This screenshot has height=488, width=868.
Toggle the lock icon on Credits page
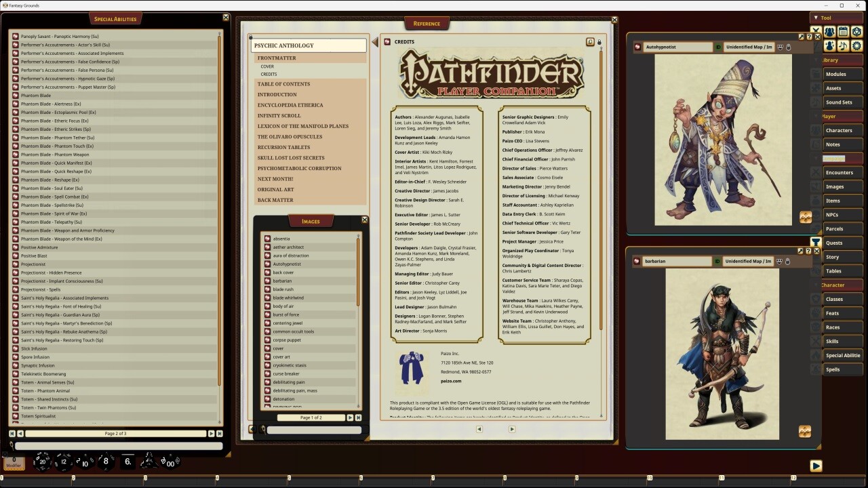599,42
